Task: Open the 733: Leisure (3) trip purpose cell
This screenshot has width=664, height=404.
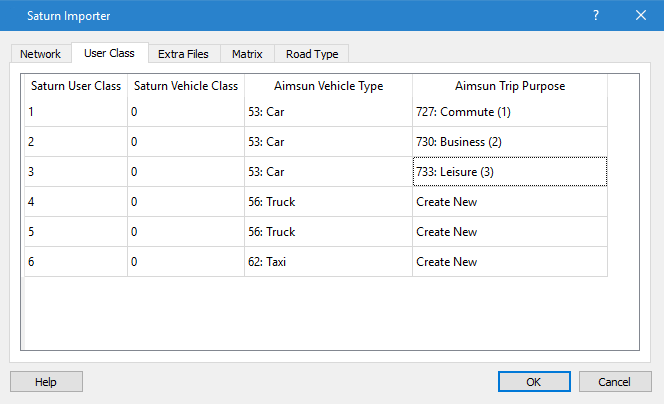Action: 510,172
